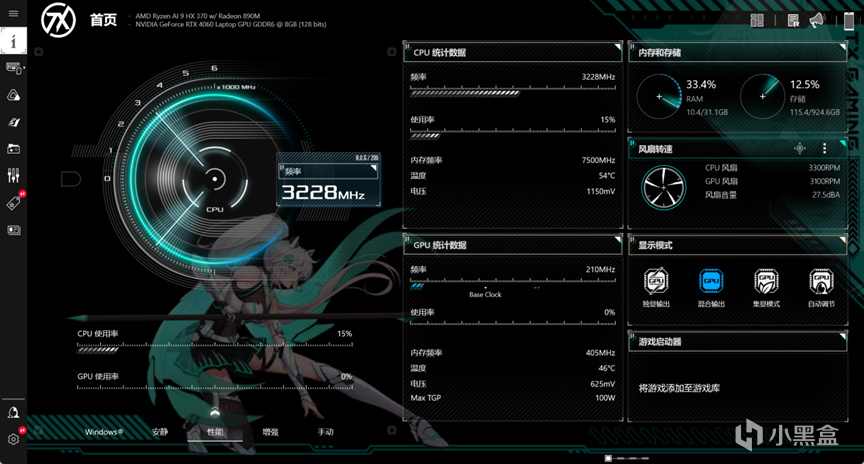This screenshot has height=464, width=864.
Task: Click the page indicator at the bottom
Action: (x=627, y=458)
